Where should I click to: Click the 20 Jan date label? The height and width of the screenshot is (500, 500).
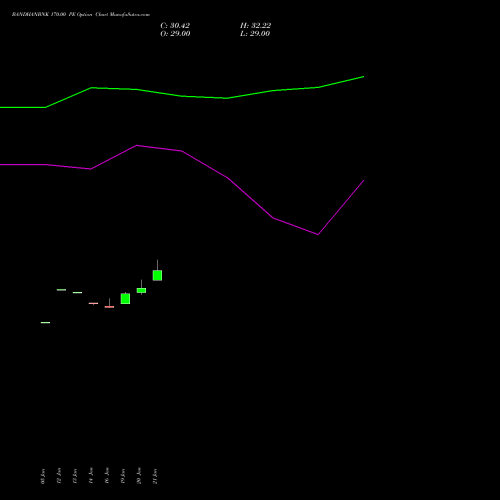(x=139, y=476)
